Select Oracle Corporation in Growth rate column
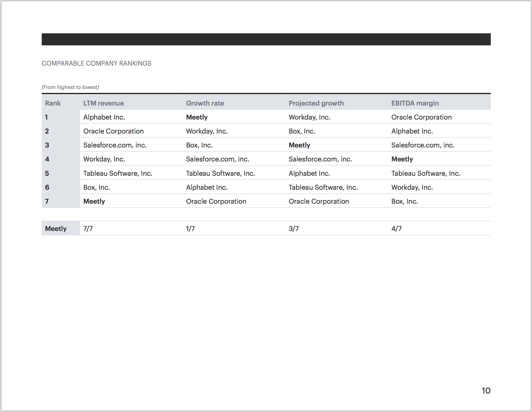This screenshot has width=532, height=412. coord(216,201)
